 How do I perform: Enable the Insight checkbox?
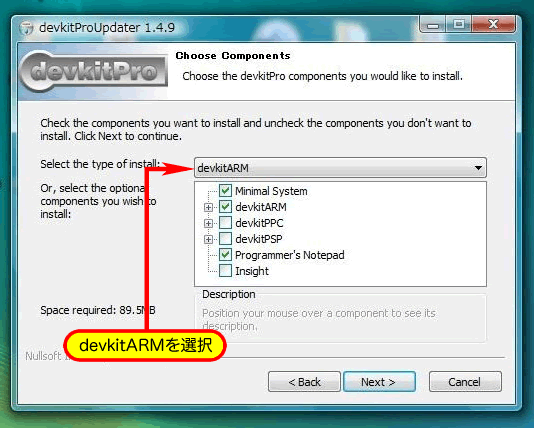(x=225, y=271)
